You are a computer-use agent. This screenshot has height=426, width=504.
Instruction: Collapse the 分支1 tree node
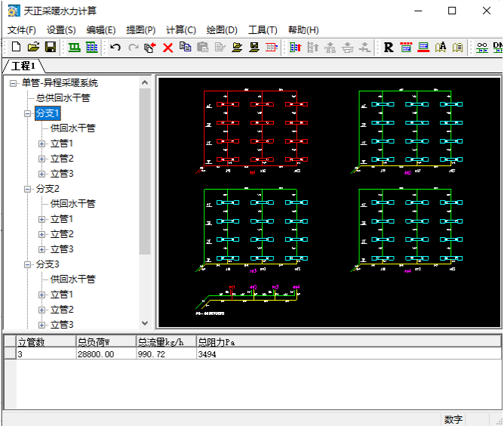pos(28,113)
